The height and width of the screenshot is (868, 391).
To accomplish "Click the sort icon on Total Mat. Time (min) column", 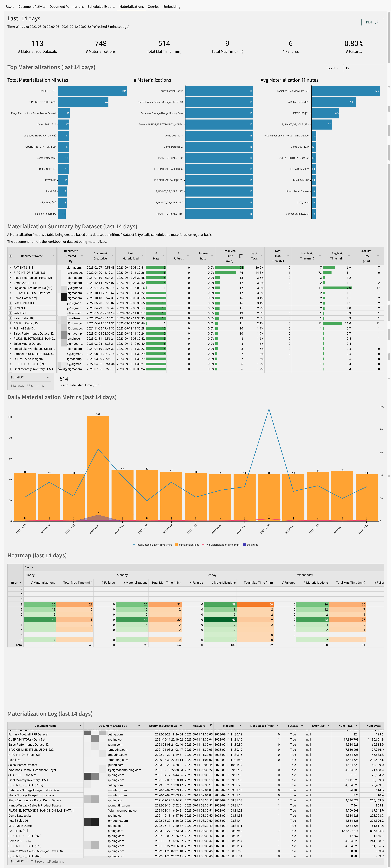I will 241,256.
